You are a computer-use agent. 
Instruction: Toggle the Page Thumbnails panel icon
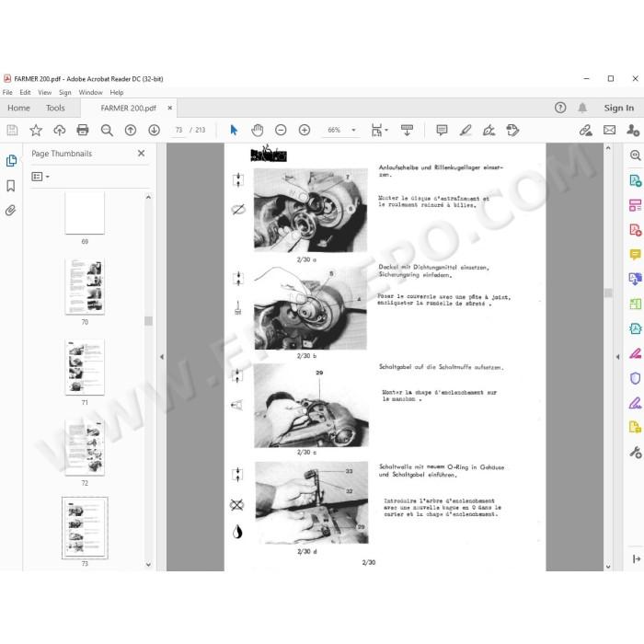(x=11, y=161)
